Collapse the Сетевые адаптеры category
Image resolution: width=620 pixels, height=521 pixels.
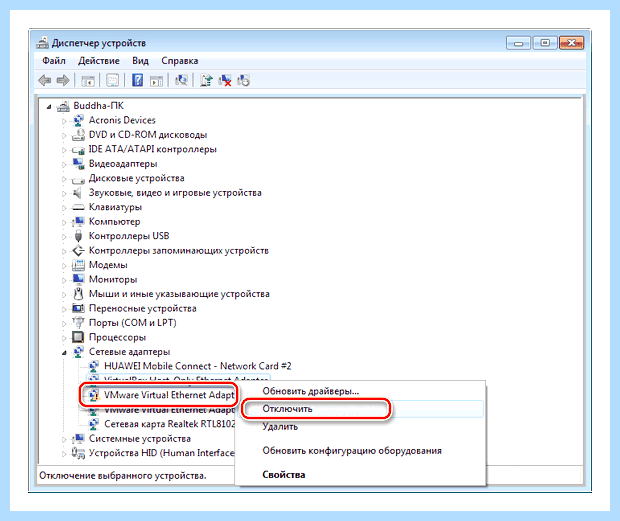tap(64, 353)
